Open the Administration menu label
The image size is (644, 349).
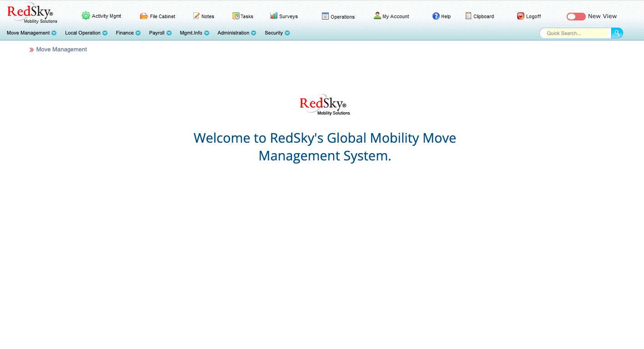[x=233, y=33]
